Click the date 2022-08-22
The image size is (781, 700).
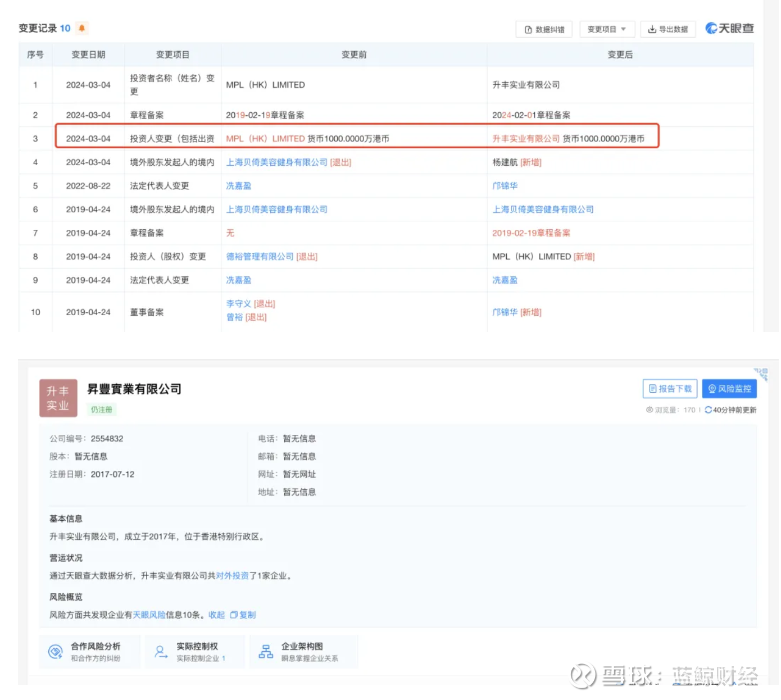[x=88, y=186]
